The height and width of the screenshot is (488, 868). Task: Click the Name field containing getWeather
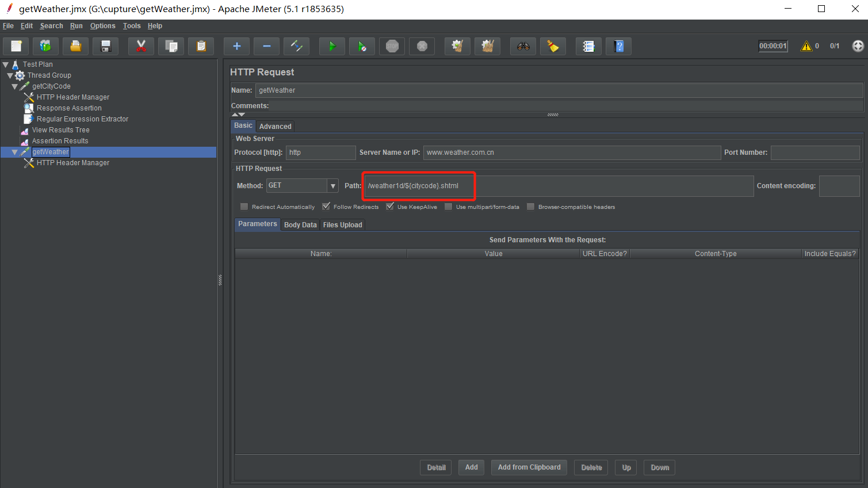(x=559, y=90)
